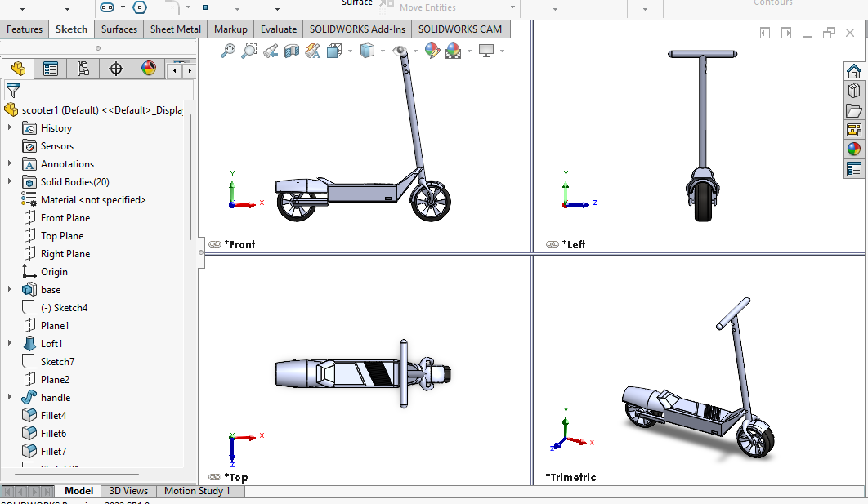
Task: Open the Move Entities dropdown arrow
Action: [512, 7]
